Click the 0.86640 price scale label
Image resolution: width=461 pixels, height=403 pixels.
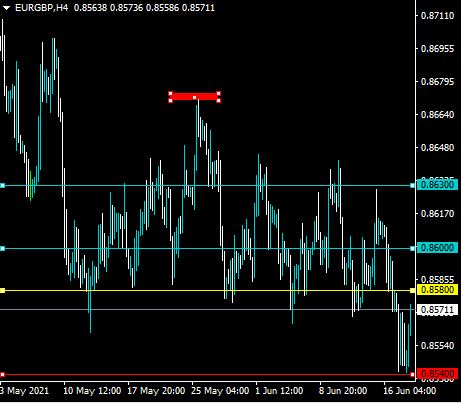437,115
